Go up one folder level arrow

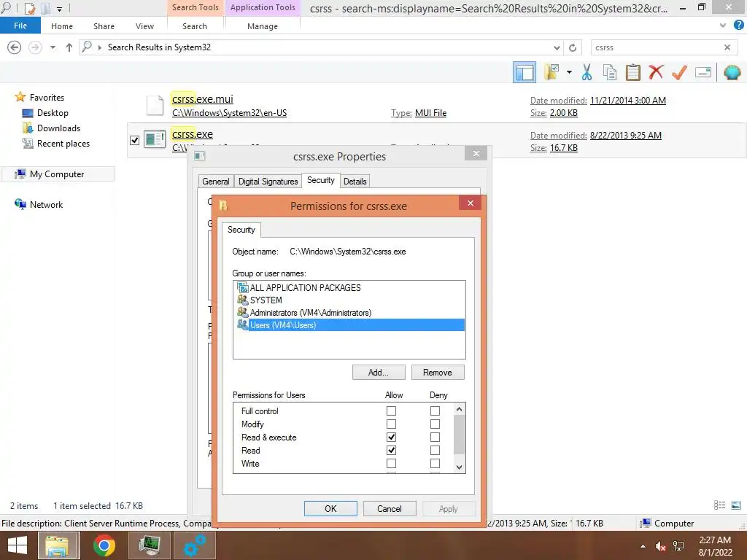tap(69, 47)
